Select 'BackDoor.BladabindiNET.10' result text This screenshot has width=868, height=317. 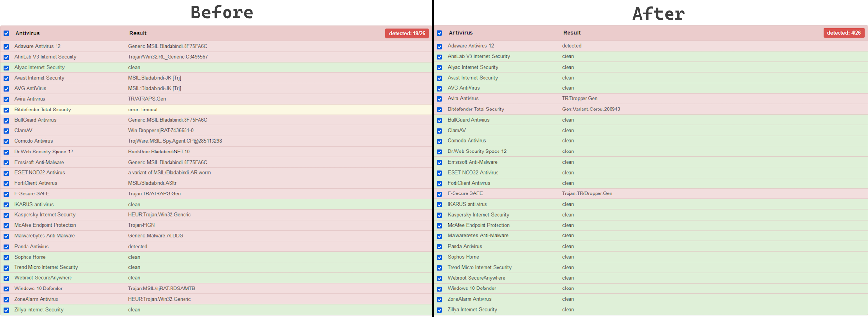point(159,152)
